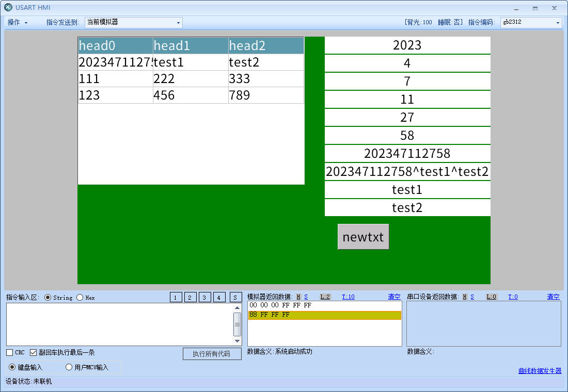This screenshot has height=392, width=568.
Task: Select command slot button 2
Action: click(x=191, y=297)
